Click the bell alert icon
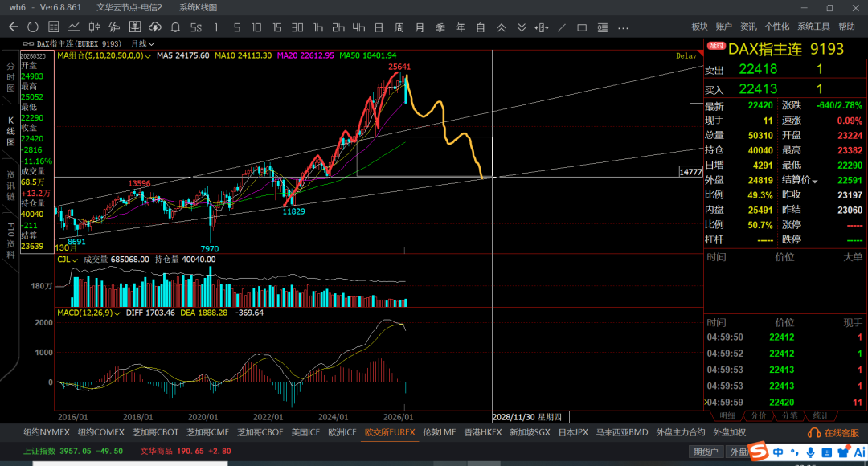Viewport: 868px width, 466px height. click(x=175, y=27)
